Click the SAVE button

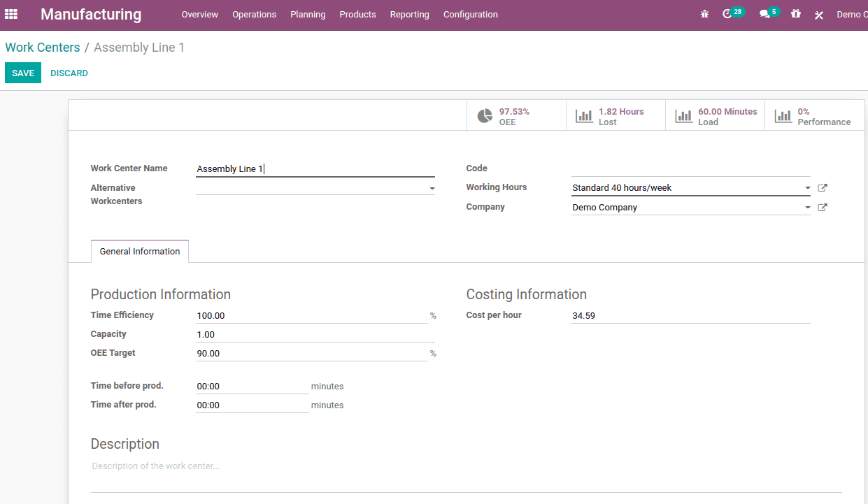23,73
